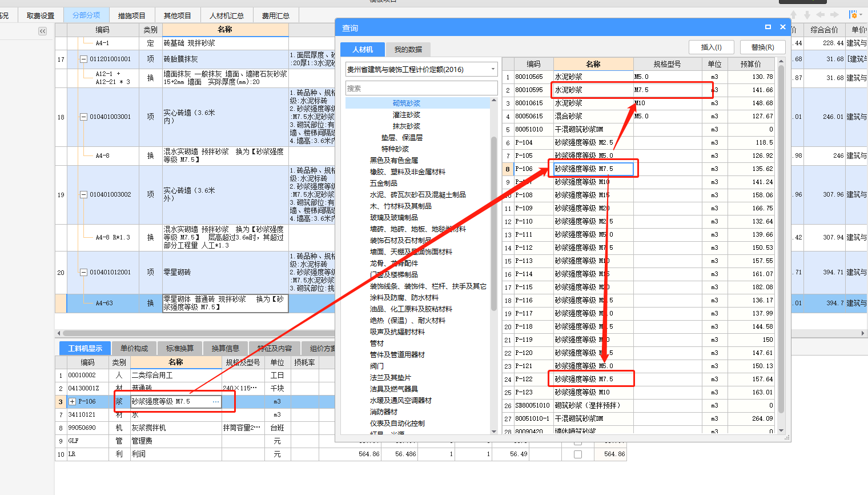Switch to the 工料机显示 bottom tab
Screen dimensions: 868x495
85,348
